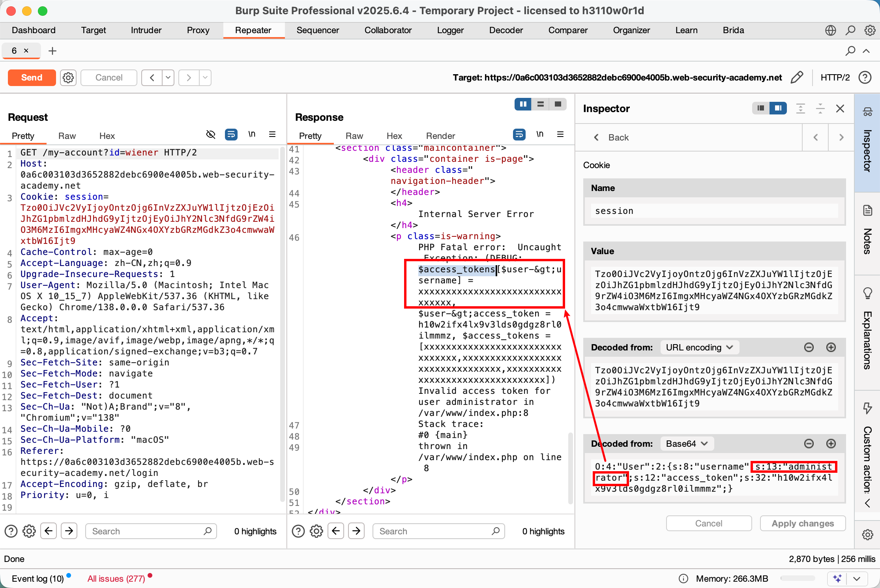Open Burp AI sparkle icon in status bar
Viewport: 880px width, 588px height.
pos(837,579)
